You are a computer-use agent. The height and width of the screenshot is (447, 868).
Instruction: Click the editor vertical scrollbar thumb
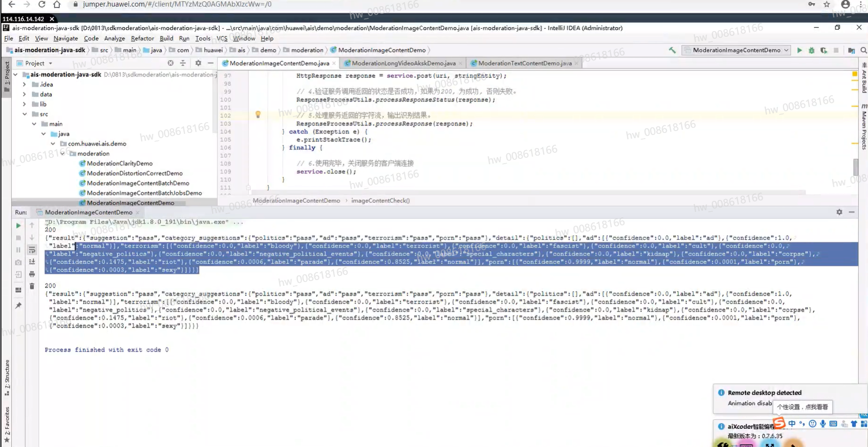pyautogui.click(x=855, y=167)
